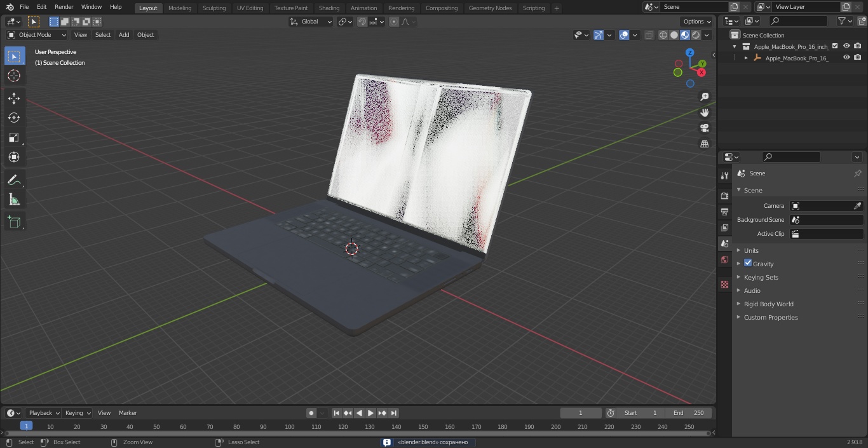Toggle the Gravity checkbox
868x448 pixels.
748,263
